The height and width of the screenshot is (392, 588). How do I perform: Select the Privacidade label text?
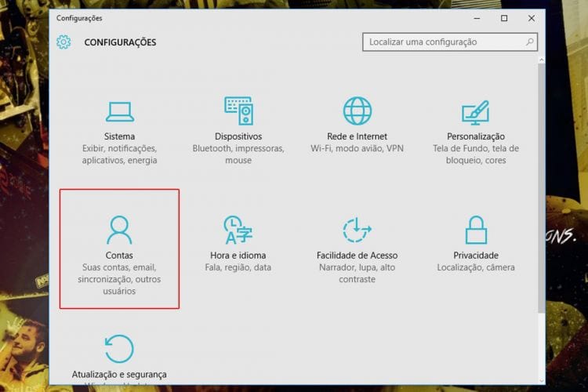pos(476,255)
